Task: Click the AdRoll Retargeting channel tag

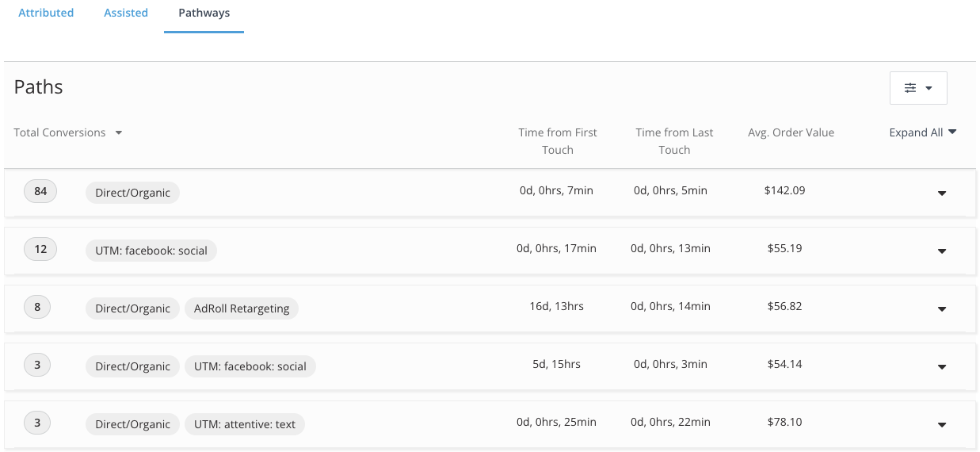Action: click(242, 308)
